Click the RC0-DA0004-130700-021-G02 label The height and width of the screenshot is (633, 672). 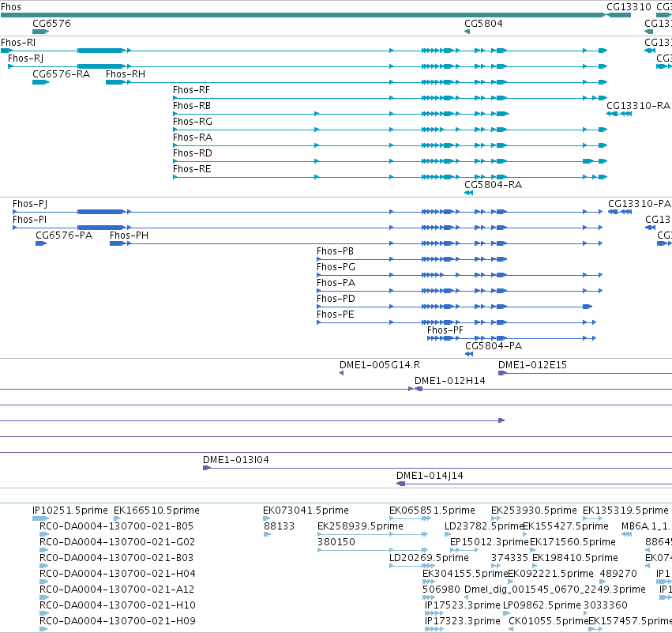point(117,542)
